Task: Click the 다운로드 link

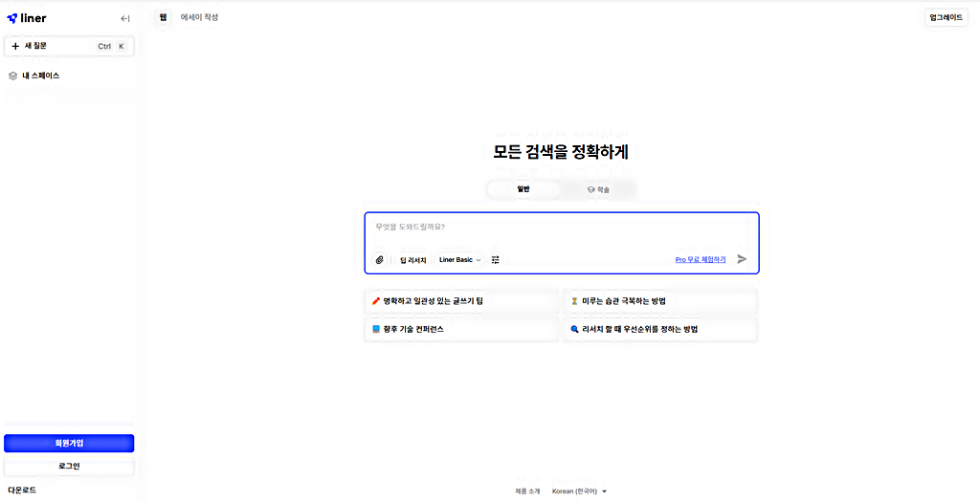Action: tap(23, 491)
